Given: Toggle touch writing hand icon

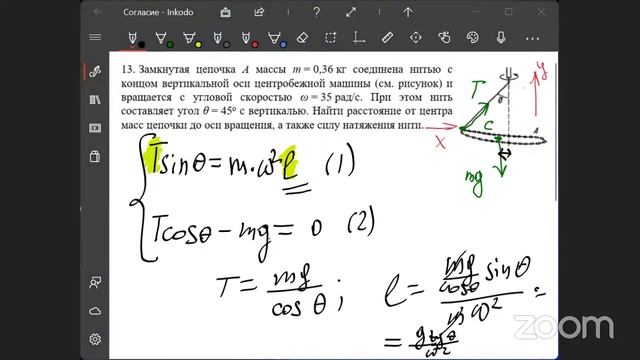Looking at the screenshot, I should click(x=444, y=38).
